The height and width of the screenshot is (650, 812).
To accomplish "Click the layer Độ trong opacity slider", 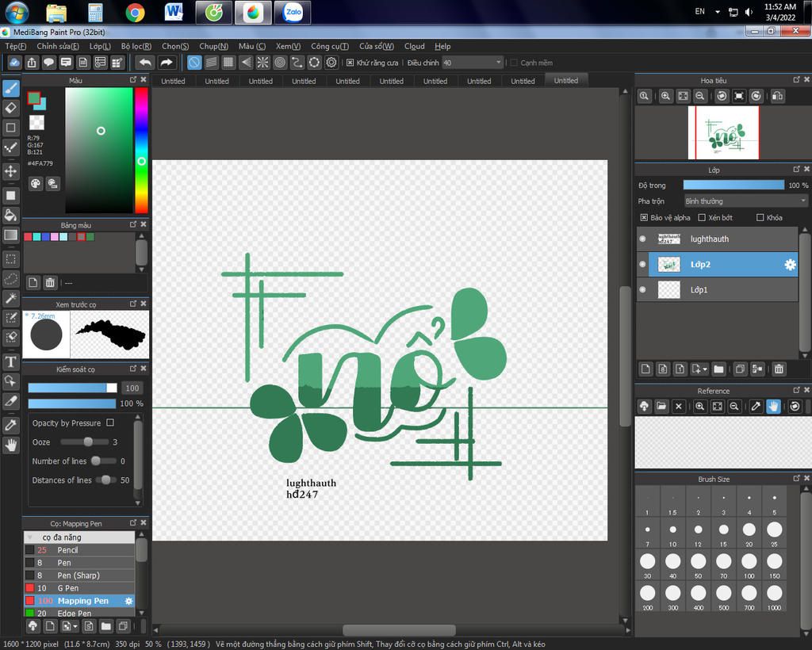I will tap(733, 185).
